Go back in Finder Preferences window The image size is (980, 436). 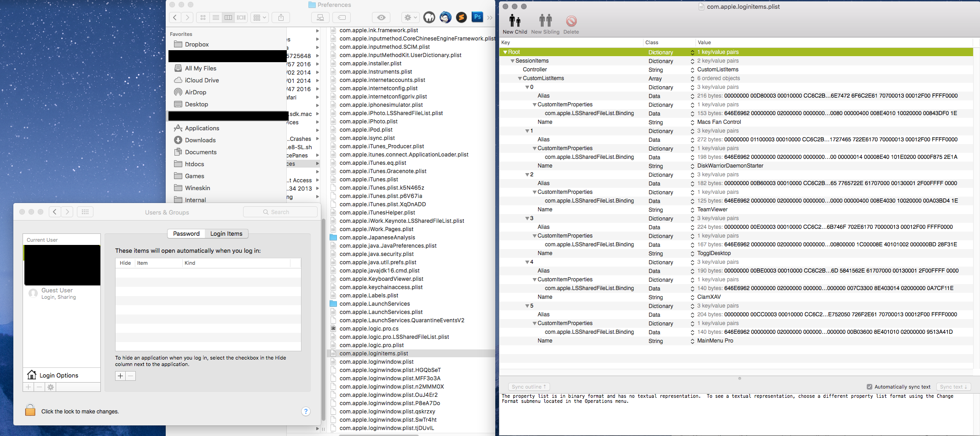pos(175,17)
